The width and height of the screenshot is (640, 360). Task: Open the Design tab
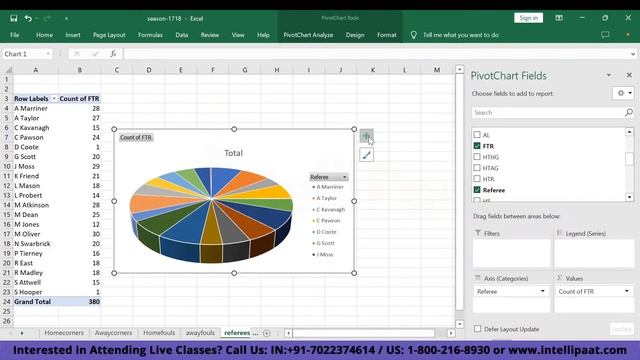pos(355,35)
